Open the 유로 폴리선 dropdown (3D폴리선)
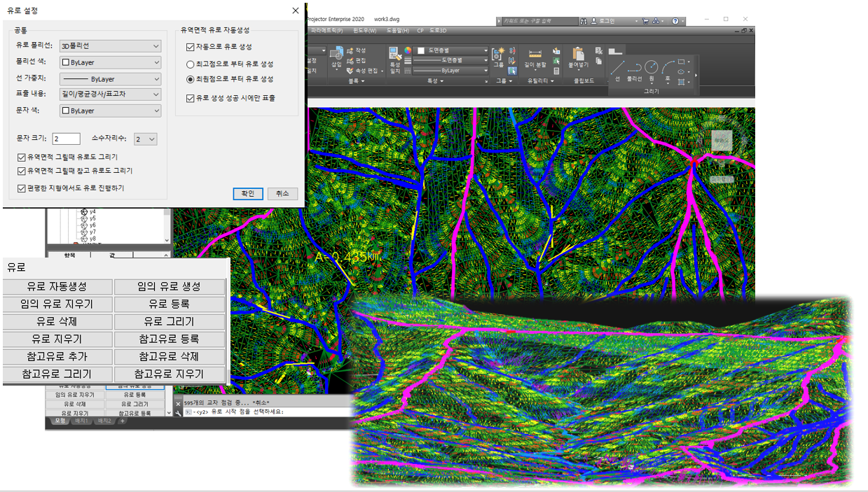The image size is (868, 492). [110, 46]
